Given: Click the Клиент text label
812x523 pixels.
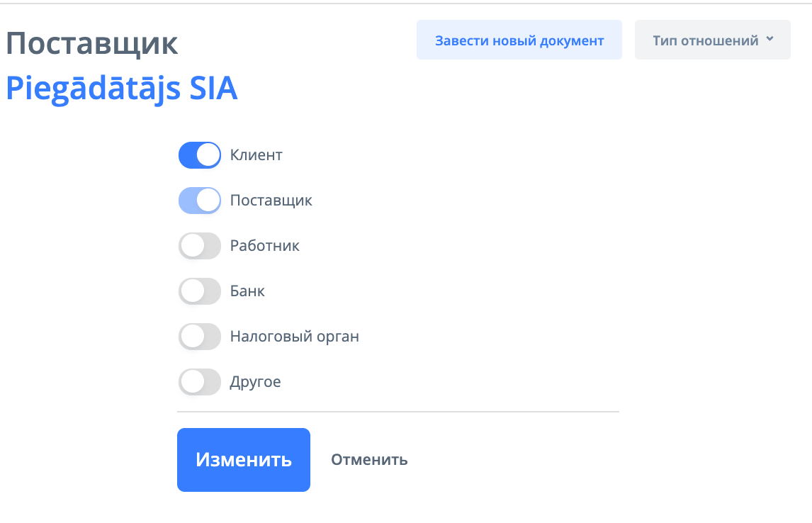Looking at the screenshot, I should tap(256, 155).
